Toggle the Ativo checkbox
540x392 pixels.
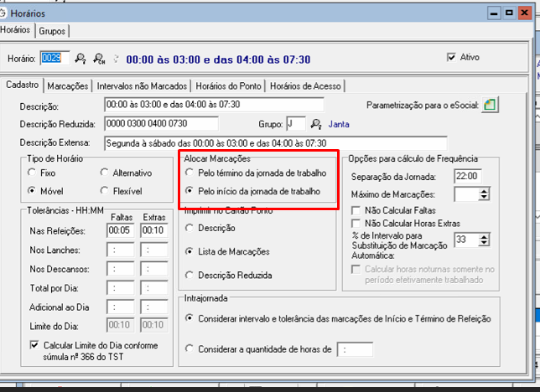[453, 58]
